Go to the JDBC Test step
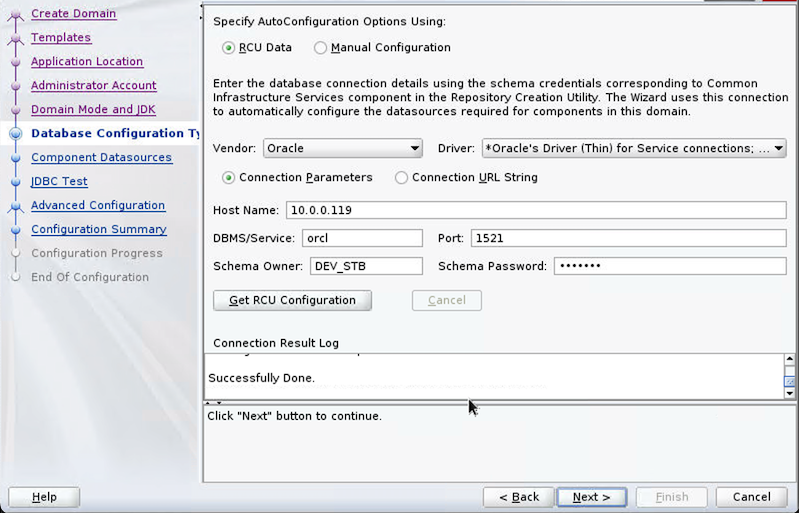The image size is (799, 513). click(x=59, y=181)
